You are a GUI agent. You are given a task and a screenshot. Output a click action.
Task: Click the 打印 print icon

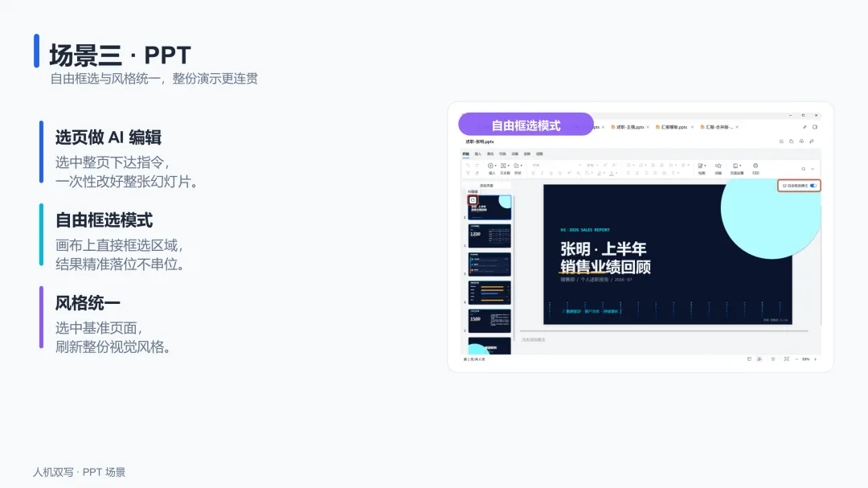tap(755, 166)
